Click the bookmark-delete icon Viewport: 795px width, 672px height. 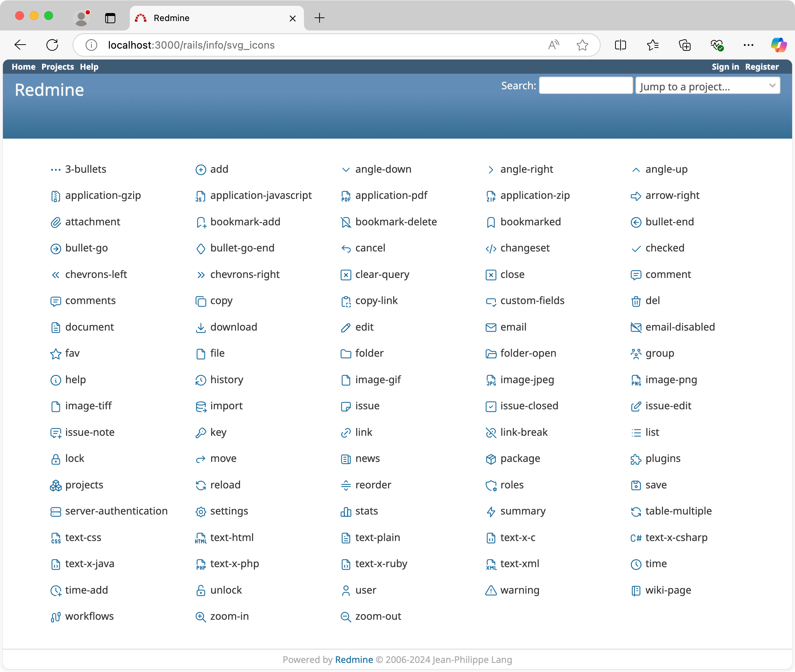[346, 222]
